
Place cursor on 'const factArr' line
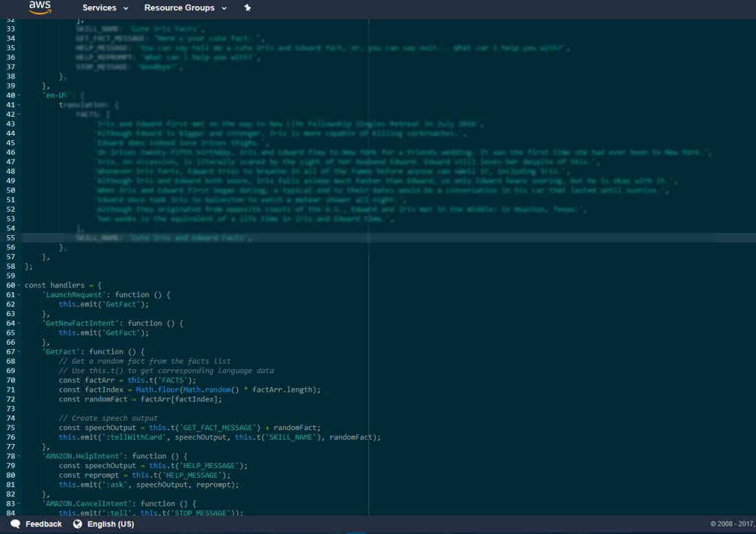[87, 380]
